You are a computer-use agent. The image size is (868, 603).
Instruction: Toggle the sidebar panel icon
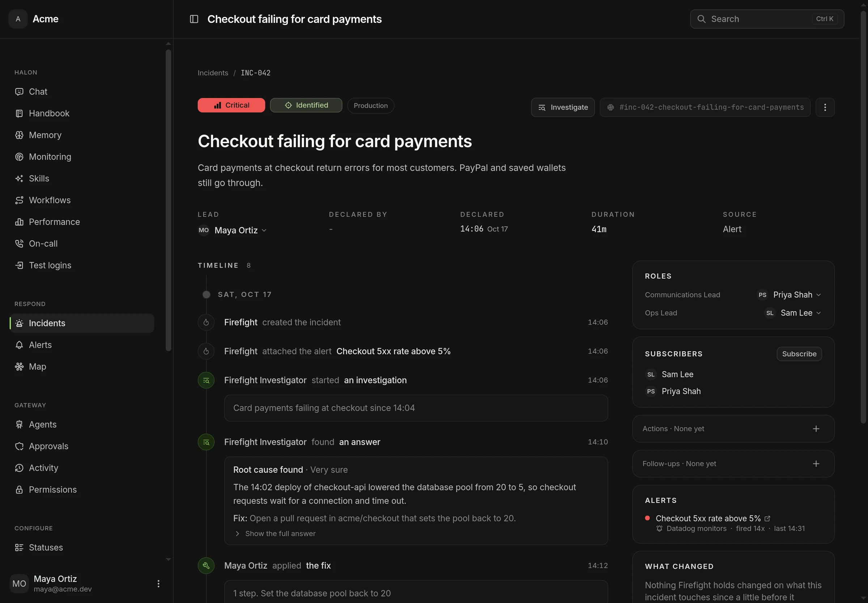click(194, 19)
